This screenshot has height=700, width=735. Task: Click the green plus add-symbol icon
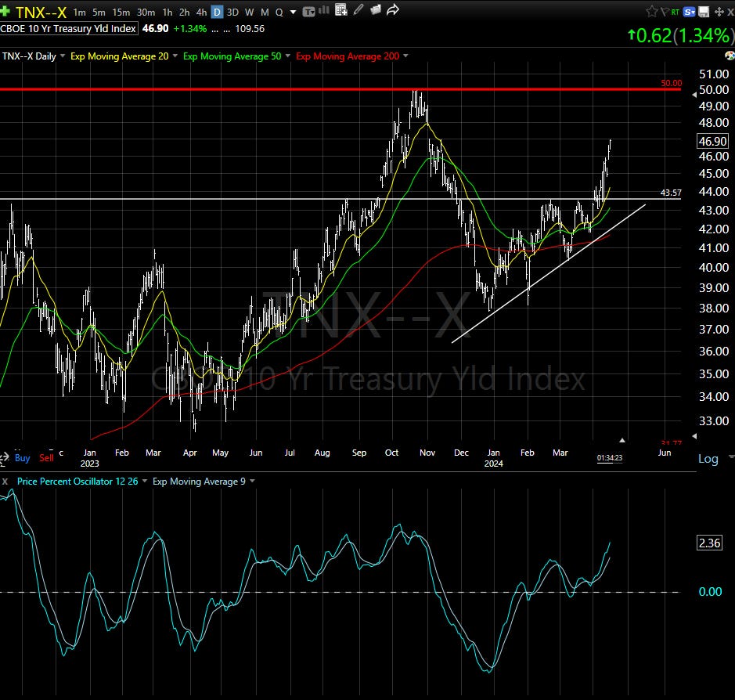pos(5,11)
